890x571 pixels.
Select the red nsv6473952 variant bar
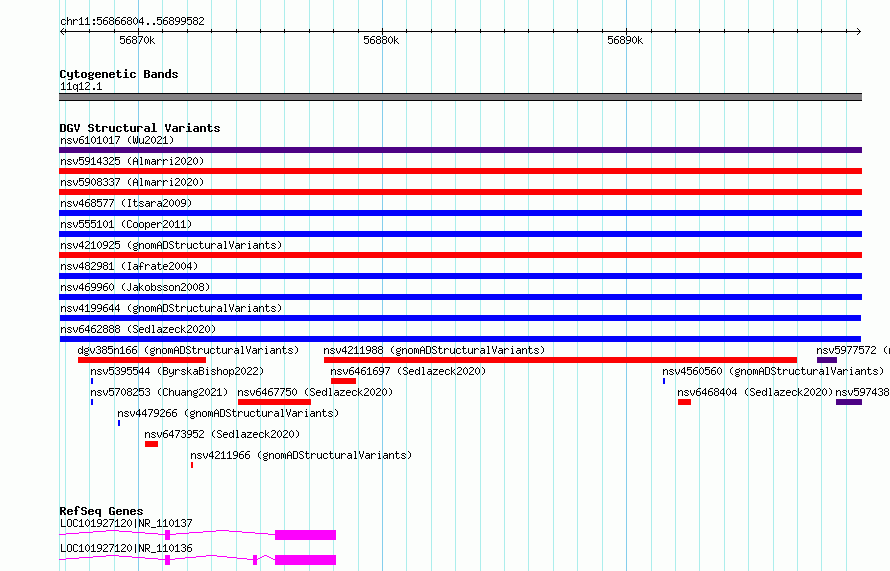click(x=151, y=444)
